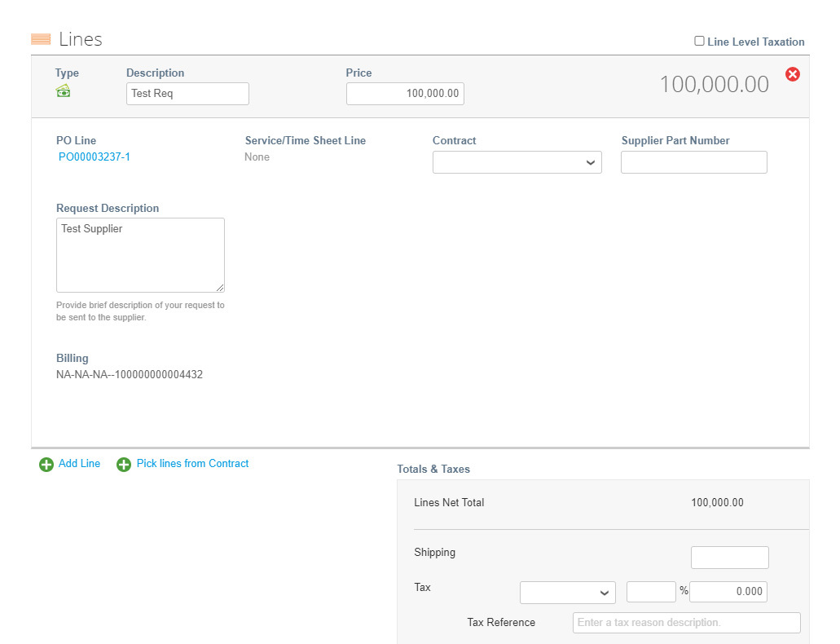Expand the Contract selector chevron
Viewport: 840px width, 644px height.
[590, 162]
